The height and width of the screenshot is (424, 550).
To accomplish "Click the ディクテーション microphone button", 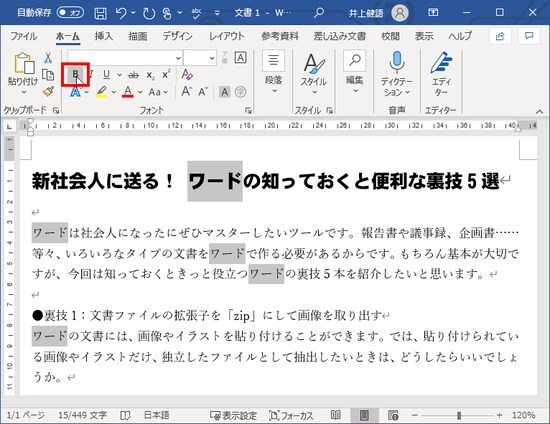I will (397, 74).
